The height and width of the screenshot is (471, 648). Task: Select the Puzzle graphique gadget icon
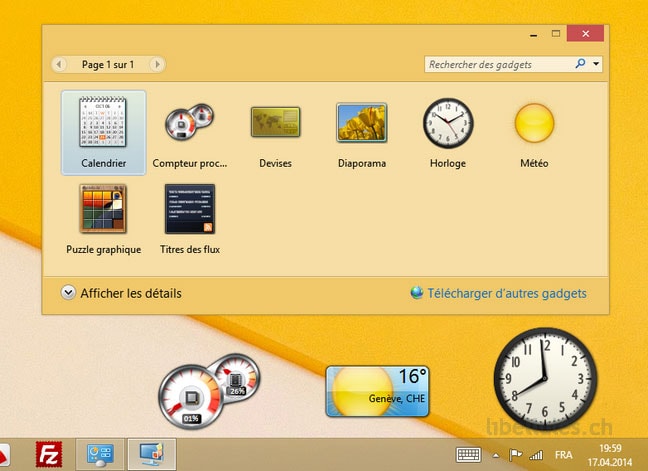[103, 209]
